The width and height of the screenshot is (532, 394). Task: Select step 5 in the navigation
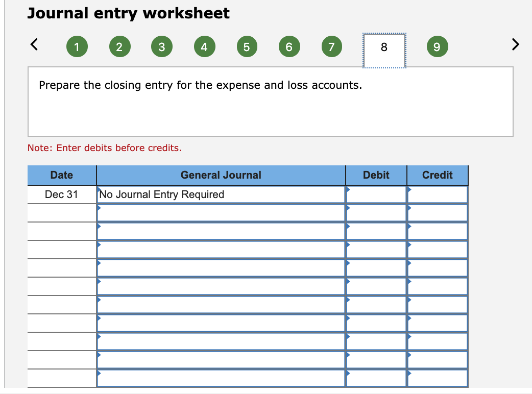coord(247,46)
